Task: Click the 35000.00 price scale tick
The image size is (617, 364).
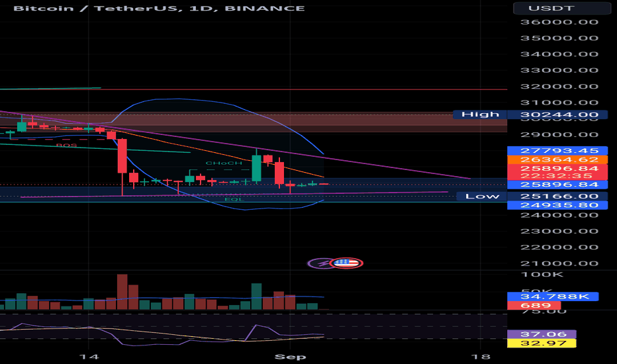Action: click(559, 38)
